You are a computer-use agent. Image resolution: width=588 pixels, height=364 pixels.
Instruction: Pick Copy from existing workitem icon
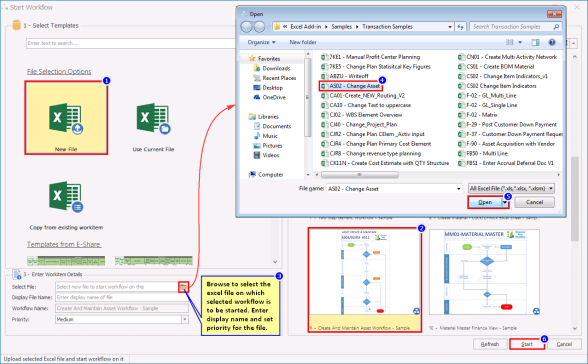pyautogui.click(x=66, y=197)
